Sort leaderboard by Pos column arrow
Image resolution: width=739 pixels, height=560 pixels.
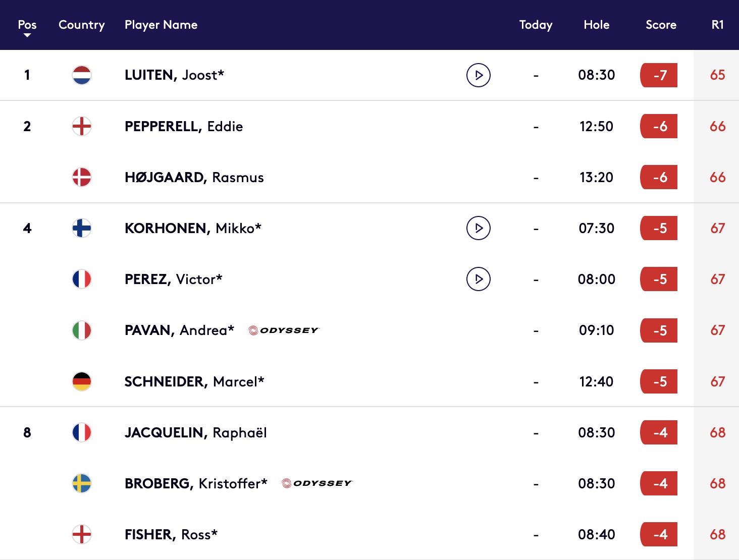27,35
